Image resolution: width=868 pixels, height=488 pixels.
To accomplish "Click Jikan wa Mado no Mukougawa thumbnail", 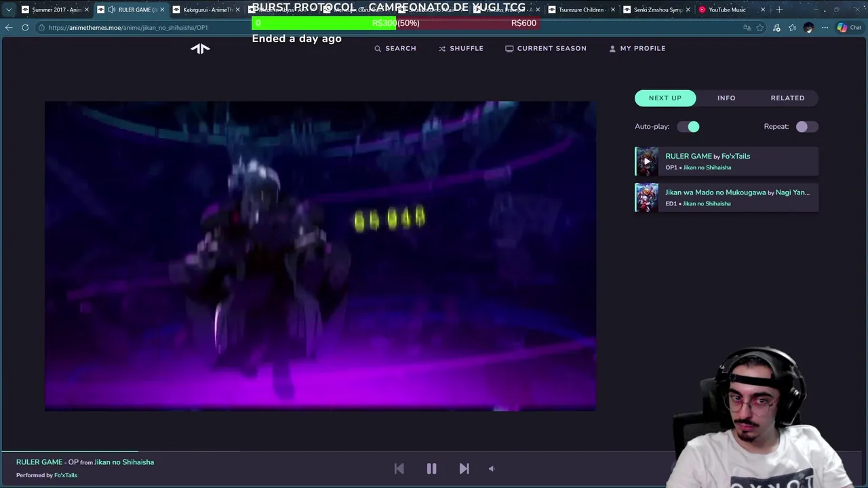I will click(x=646, y=197).
